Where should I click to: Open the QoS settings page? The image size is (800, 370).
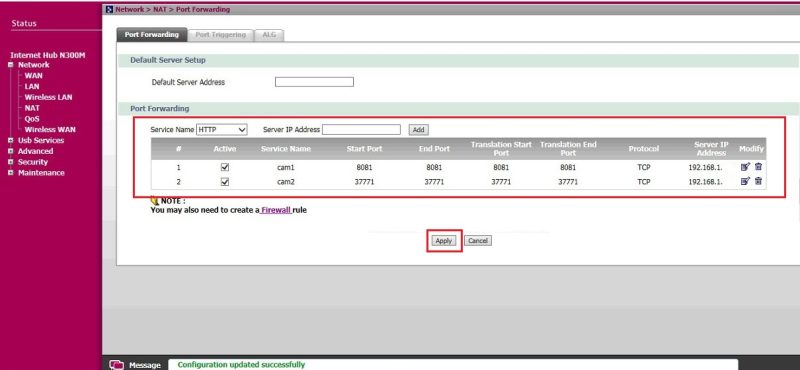[x=32, y=119]
